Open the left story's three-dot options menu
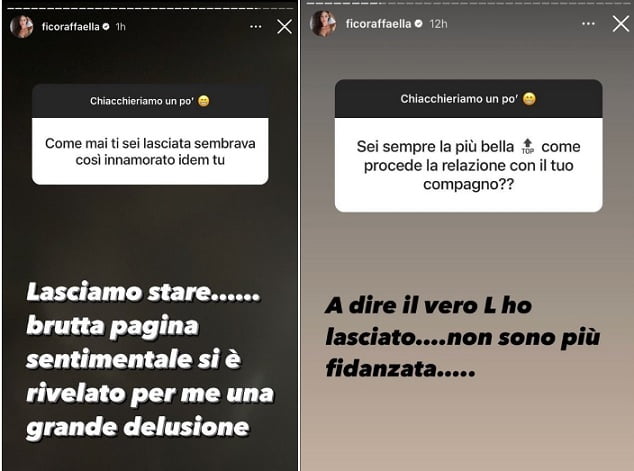The width and height of the screenshot is (634, 471). tap(256, 27)
